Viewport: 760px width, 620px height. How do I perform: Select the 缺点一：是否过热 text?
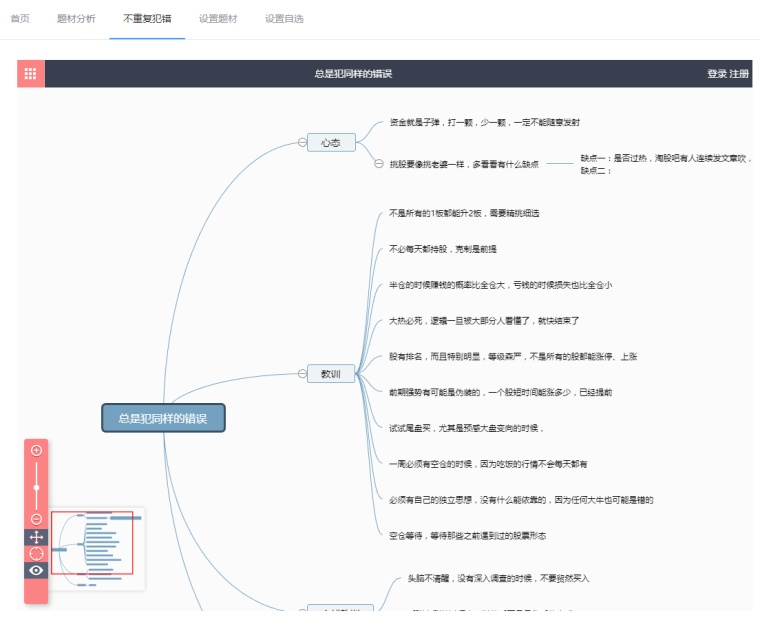tap(666, 158)
